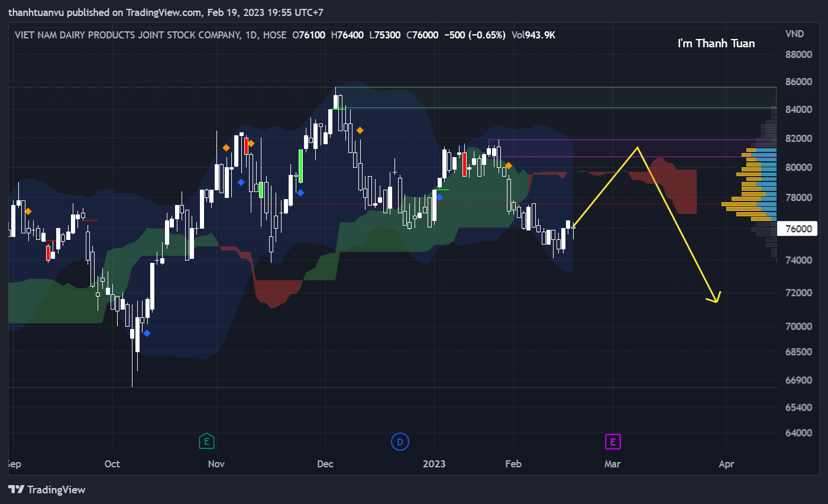Screen dimensions: 828x504
Task: Click the 'I'm Thanh Tuan' text label
Action: click(716, 43)
